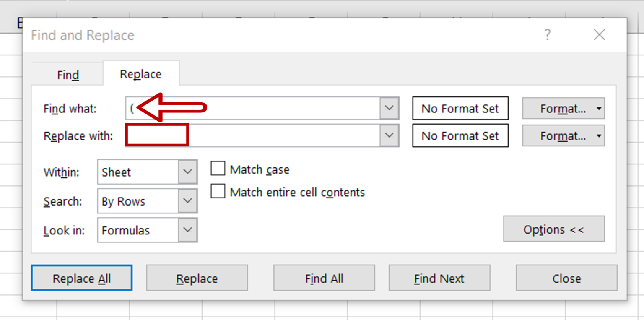
Task: Open the Format options for Replace with
Action: 563,135
